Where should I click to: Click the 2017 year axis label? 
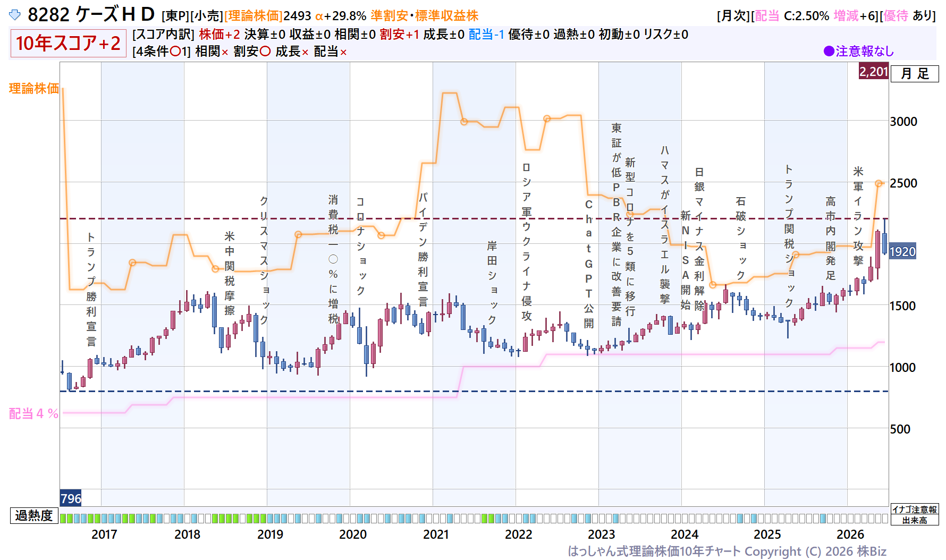tap(104, 534)
